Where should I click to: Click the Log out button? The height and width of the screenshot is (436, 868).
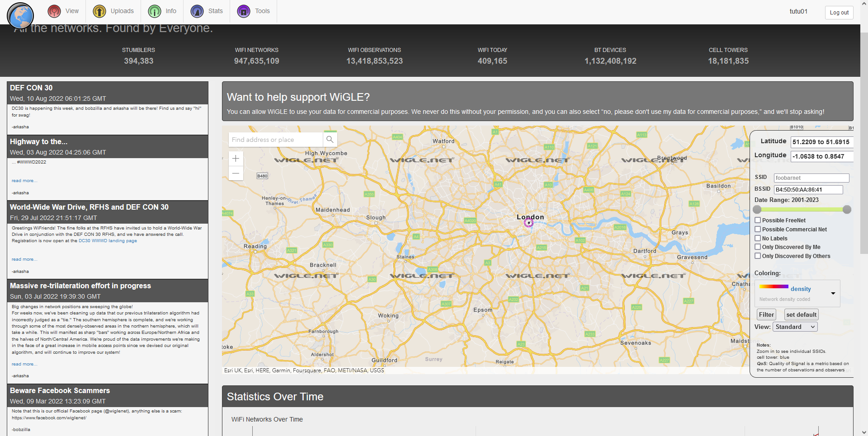[839, 13]
